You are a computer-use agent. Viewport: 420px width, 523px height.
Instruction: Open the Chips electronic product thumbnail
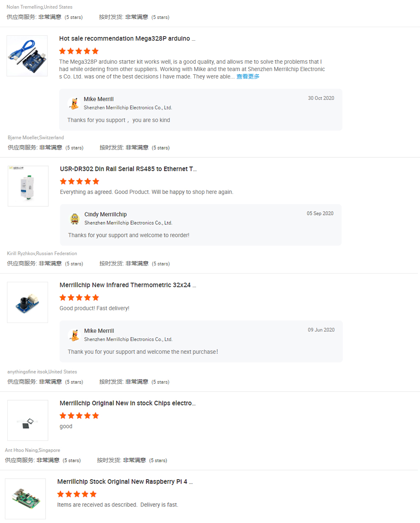tap(28, 420)
